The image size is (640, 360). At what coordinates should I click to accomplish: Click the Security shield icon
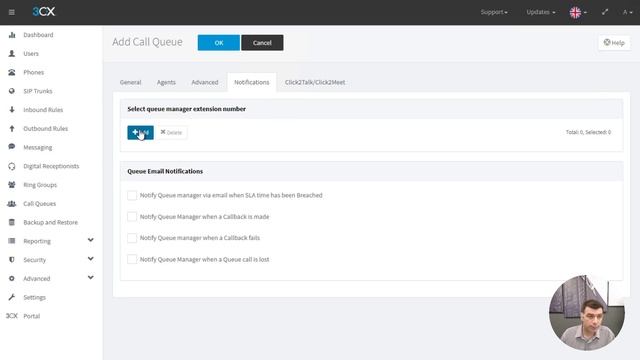coord(12,260)
